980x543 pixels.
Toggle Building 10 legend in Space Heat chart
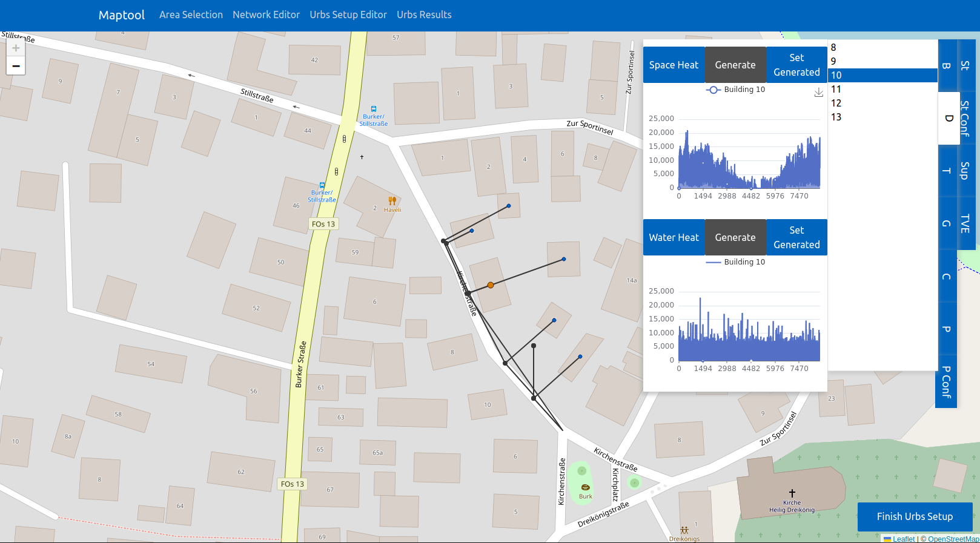735,90
